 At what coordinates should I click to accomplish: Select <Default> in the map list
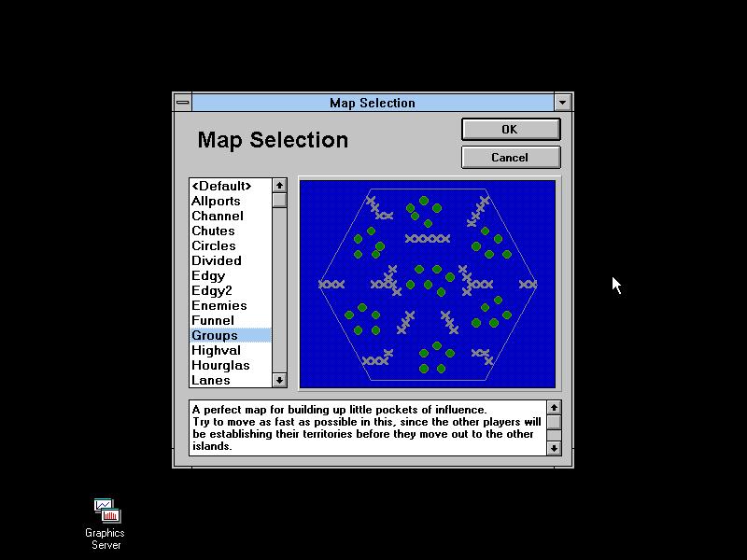click(231, 186)
